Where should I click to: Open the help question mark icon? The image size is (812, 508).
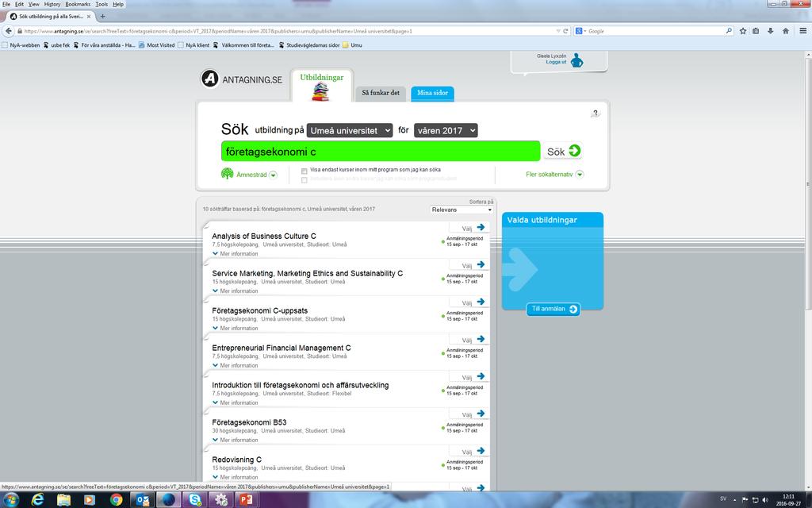pyautogui.click(x=595, y=113)
